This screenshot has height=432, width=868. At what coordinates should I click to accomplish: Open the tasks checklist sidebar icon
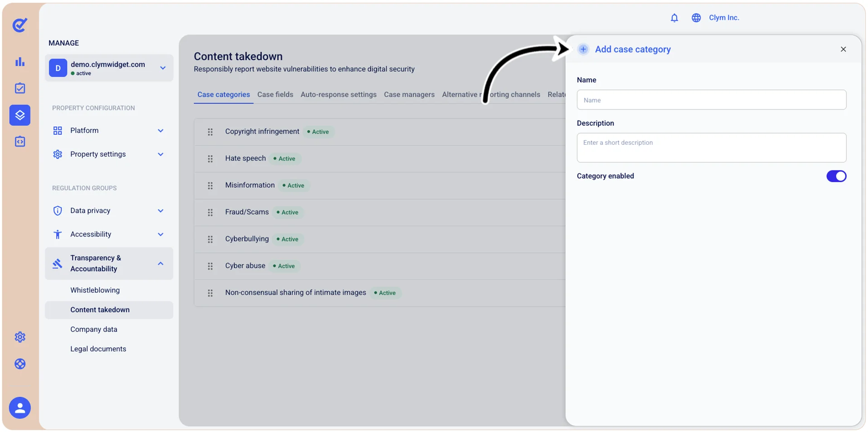point(20,88)
